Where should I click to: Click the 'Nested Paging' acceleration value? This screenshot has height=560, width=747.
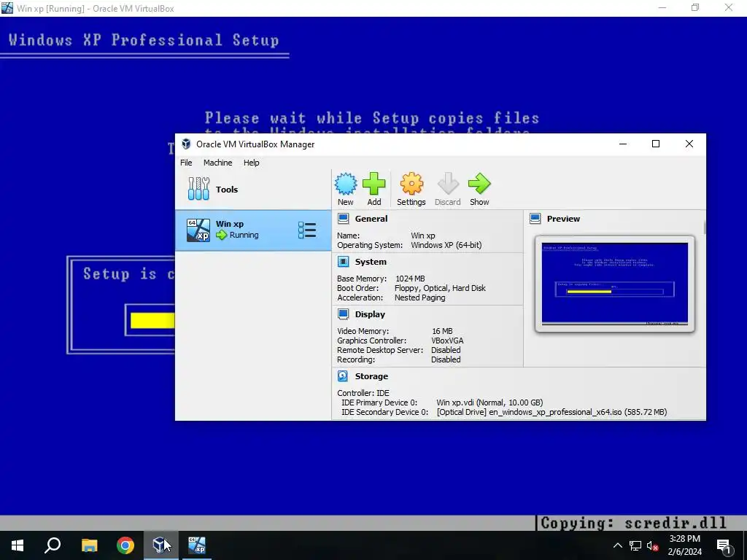click(x=419, y=297)
